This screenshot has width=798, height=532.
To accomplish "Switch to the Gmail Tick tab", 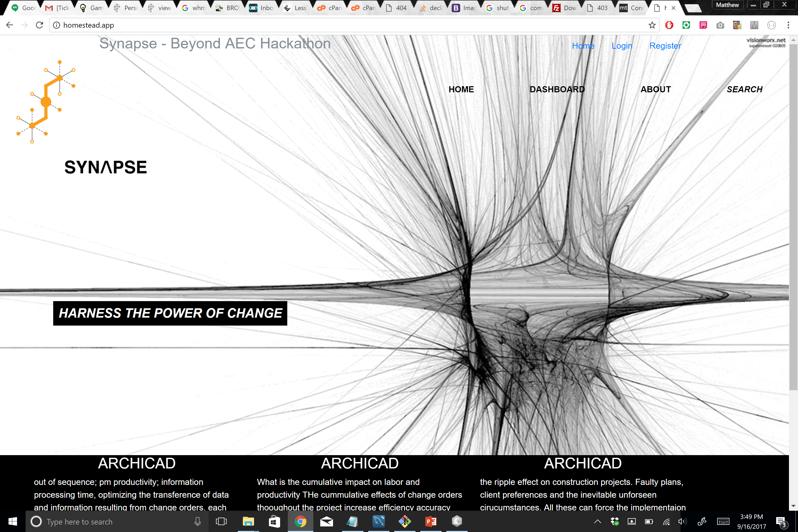I will click(x=58, y=8).
